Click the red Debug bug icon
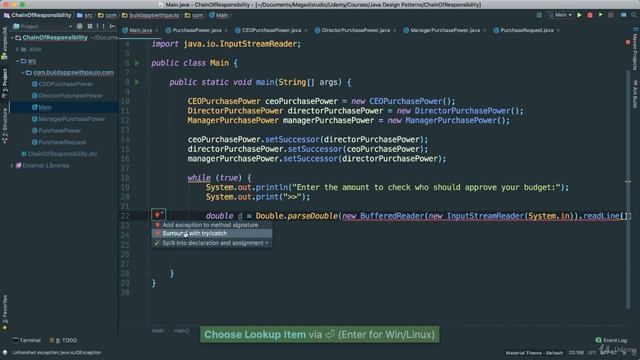The image size is (640, 360). (590, 15)
